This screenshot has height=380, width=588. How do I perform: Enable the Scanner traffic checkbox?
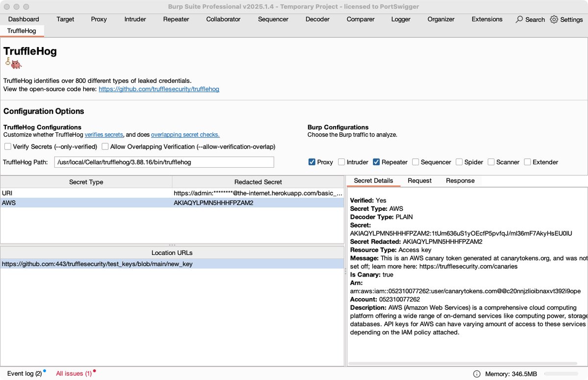pyautogui.click(x=491, y=162)
